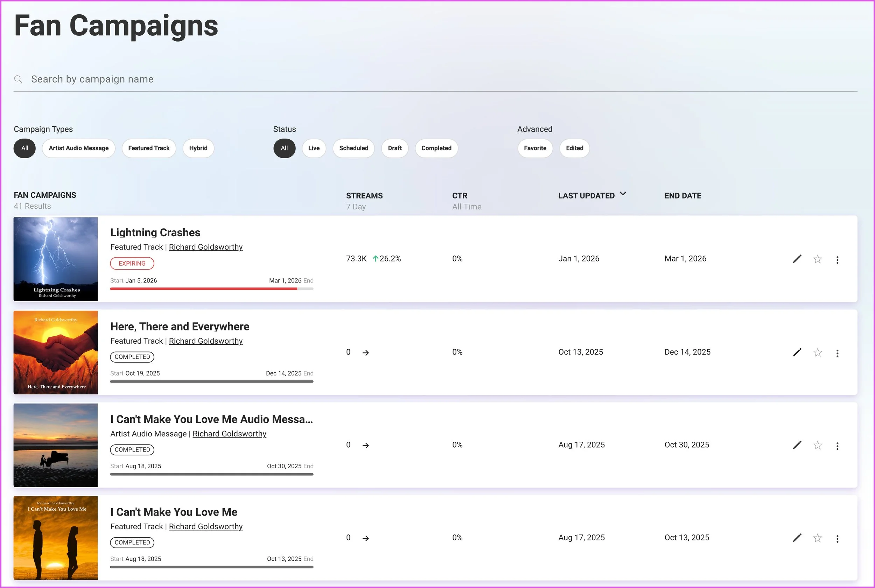Open more options for Lightning Crashes
This screenshot has width=875, height=588.
pos(837,260)
